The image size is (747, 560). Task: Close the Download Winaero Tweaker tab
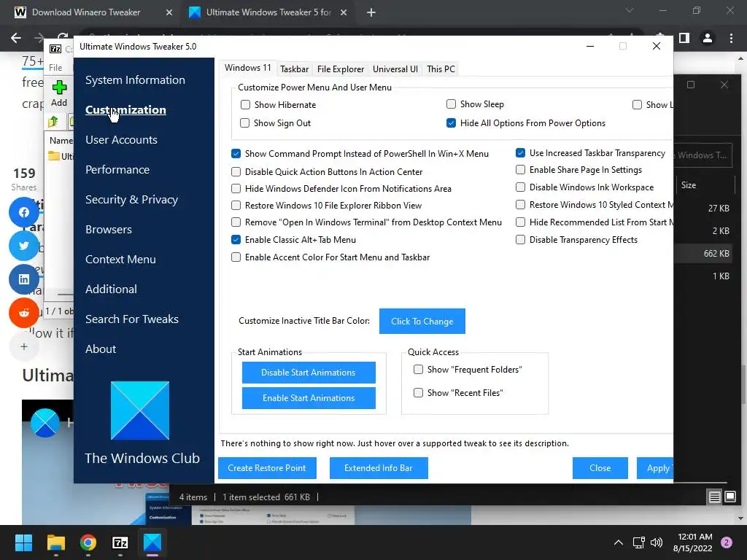(x=169, y=12)
